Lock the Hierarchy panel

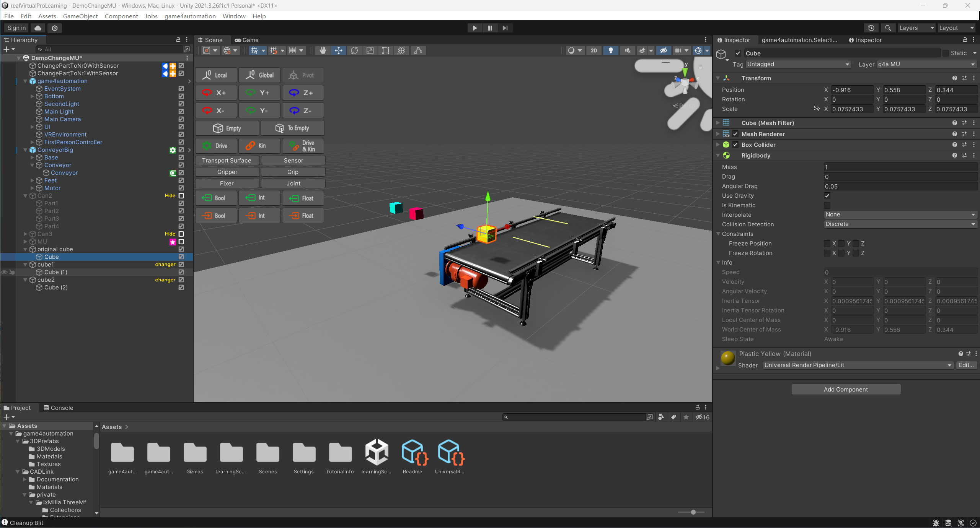coord(178,40)
